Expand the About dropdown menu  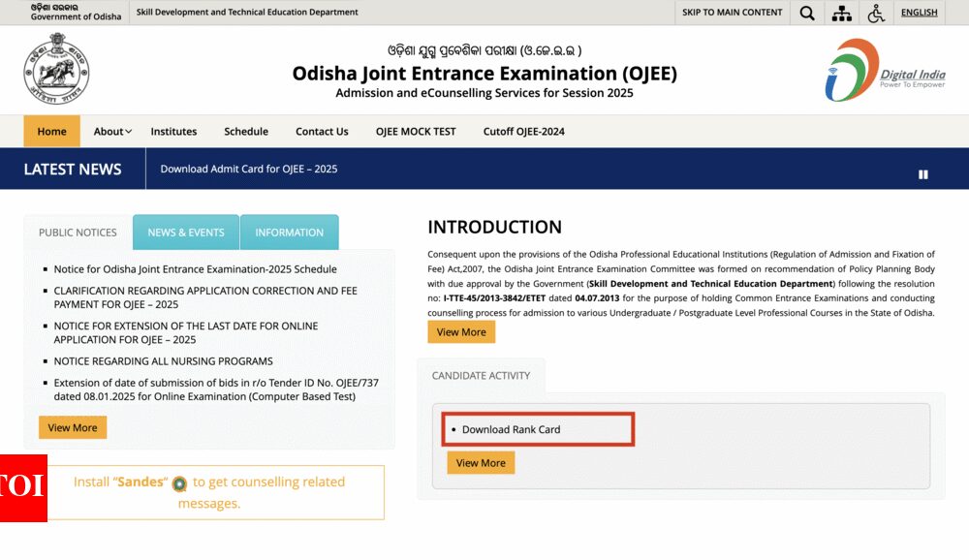point(112,132)
